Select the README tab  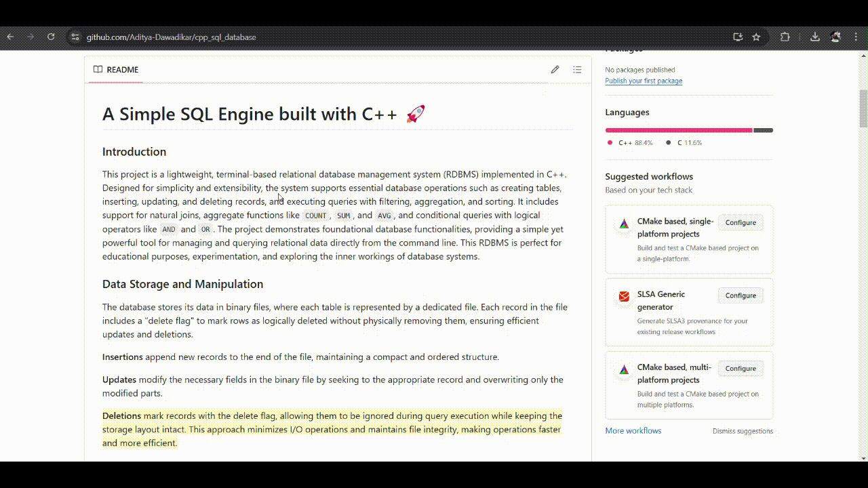[116, 70]
